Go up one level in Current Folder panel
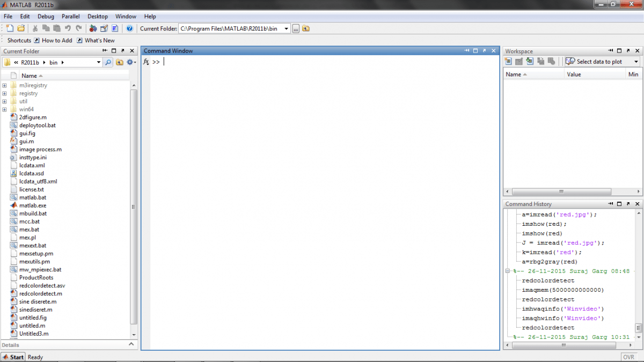Screen dimensions: 644x362 point(120,62)
